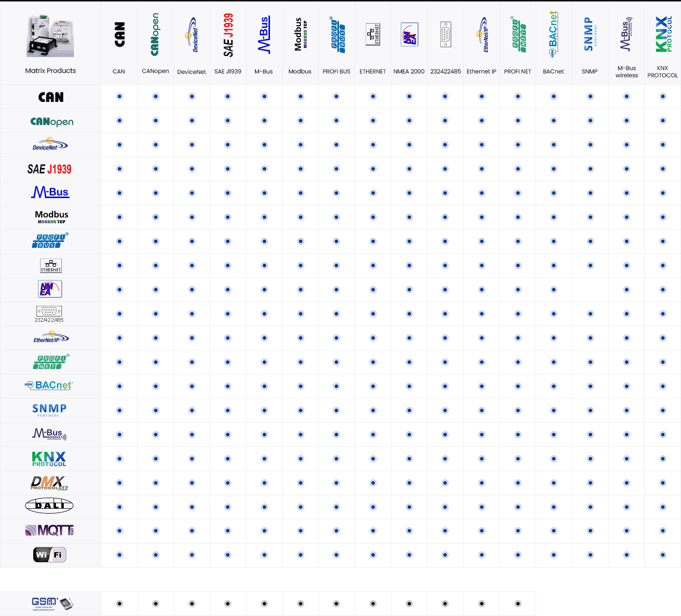Choose the DMX row, Ethernet IP column dot
Viewport: 681px width, 616px height.
(x=482, y=483)
